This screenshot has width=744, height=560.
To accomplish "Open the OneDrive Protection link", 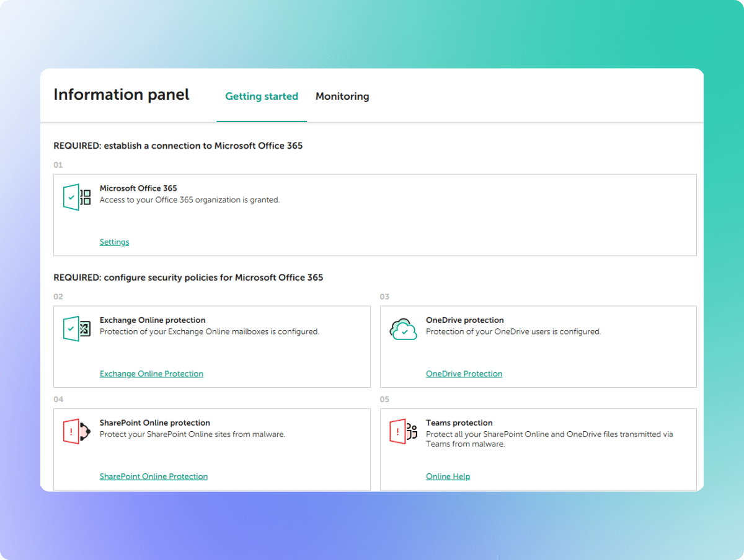I will 464,374.
